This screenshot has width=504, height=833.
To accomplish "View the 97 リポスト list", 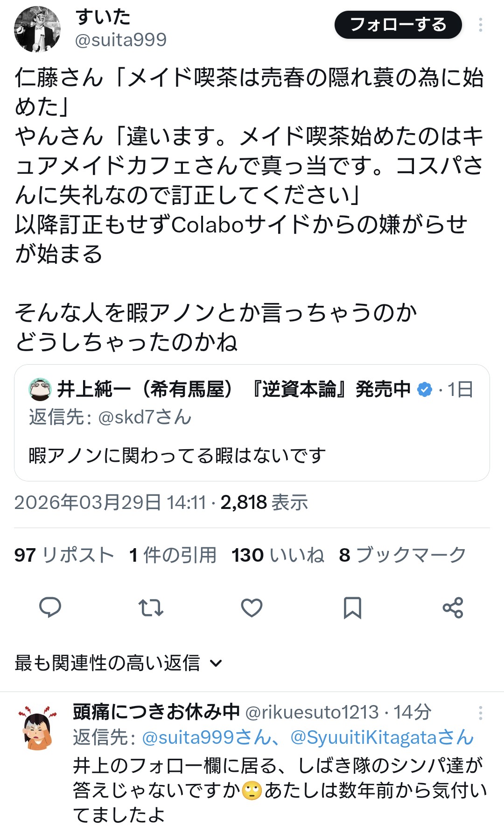I will [x=64, y=555].
